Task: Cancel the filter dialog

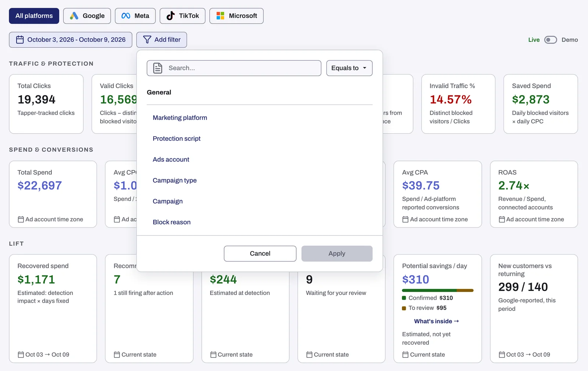Action: (260, 253)
